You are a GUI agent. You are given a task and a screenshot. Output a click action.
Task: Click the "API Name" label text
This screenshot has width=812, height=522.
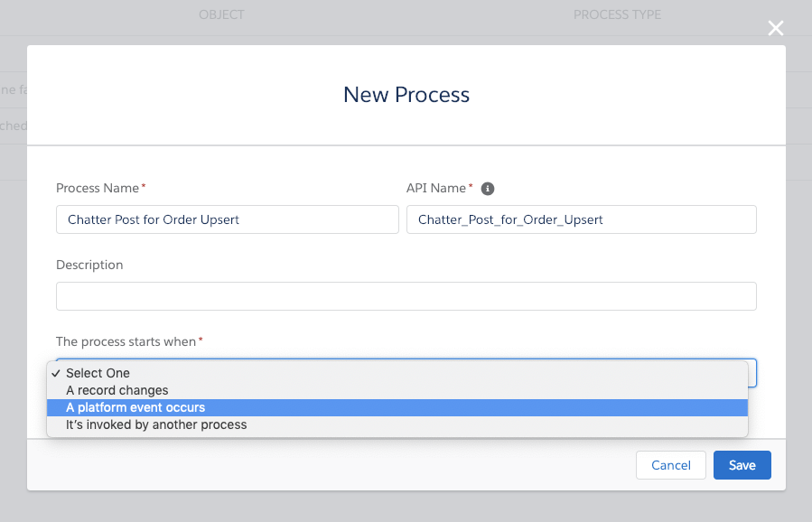(x=436, y=188)
